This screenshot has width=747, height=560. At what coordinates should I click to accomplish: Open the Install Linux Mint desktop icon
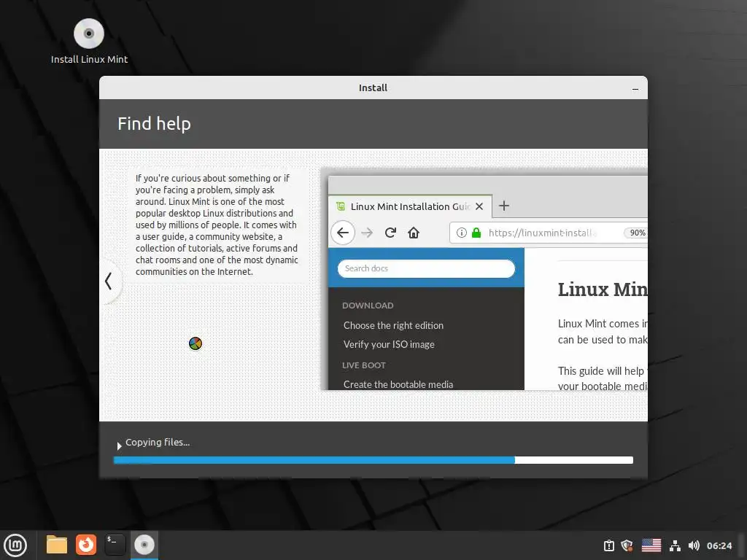[89, 41]
